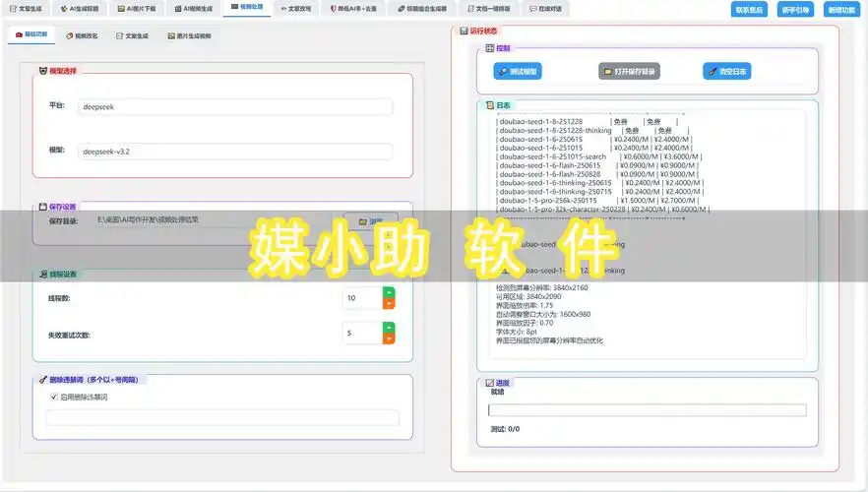Focus the 失败重试次数 field showing 5
This screenshot has height=492, width=868.
coord(362,334)
